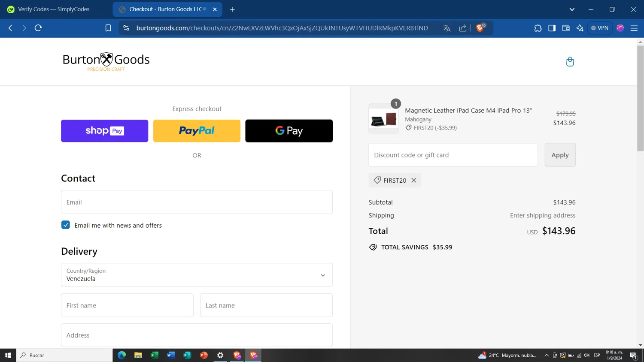This screenshot has height=362, width=644.
Task: Pay with PayPal express checkout
Action: [x=197, y=131]
